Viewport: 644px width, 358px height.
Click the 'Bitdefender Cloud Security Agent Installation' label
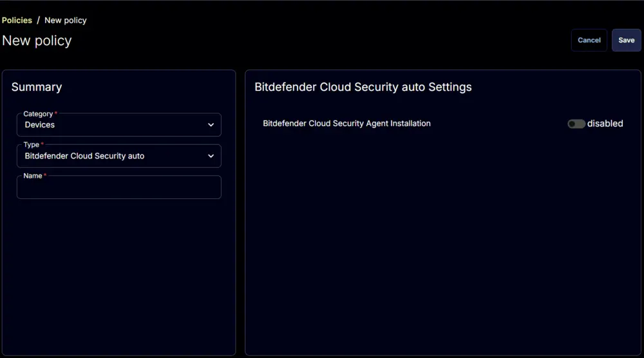(x=346, y=124)
